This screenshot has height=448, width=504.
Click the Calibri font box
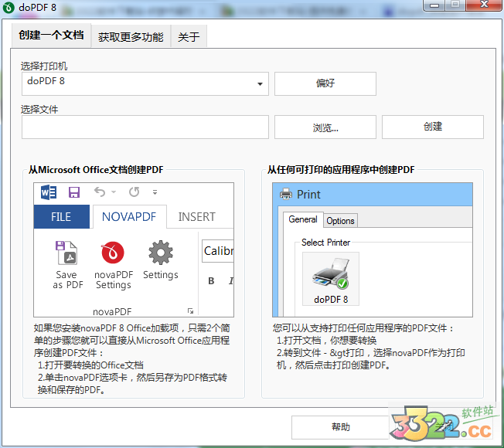pos(218,251)
